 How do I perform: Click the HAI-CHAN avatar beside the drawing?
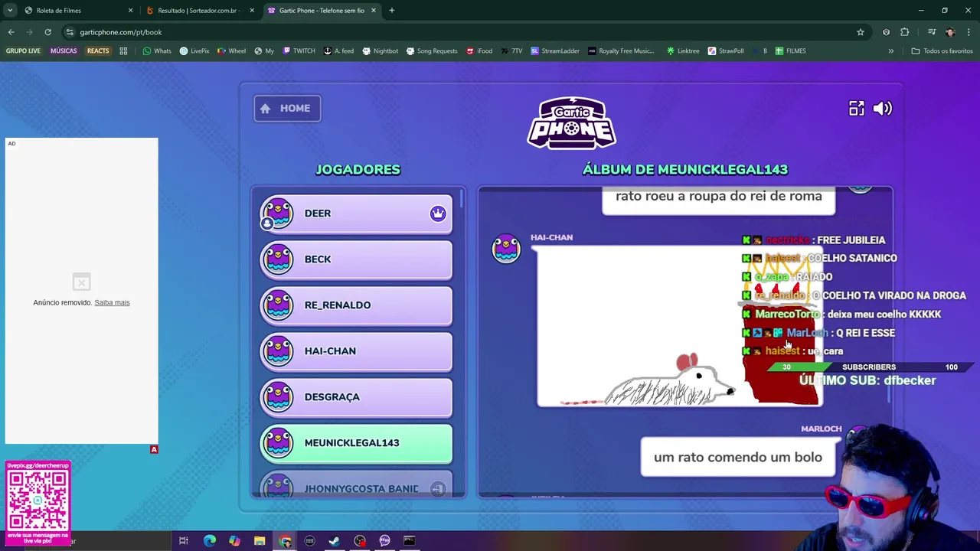(506, 249)
